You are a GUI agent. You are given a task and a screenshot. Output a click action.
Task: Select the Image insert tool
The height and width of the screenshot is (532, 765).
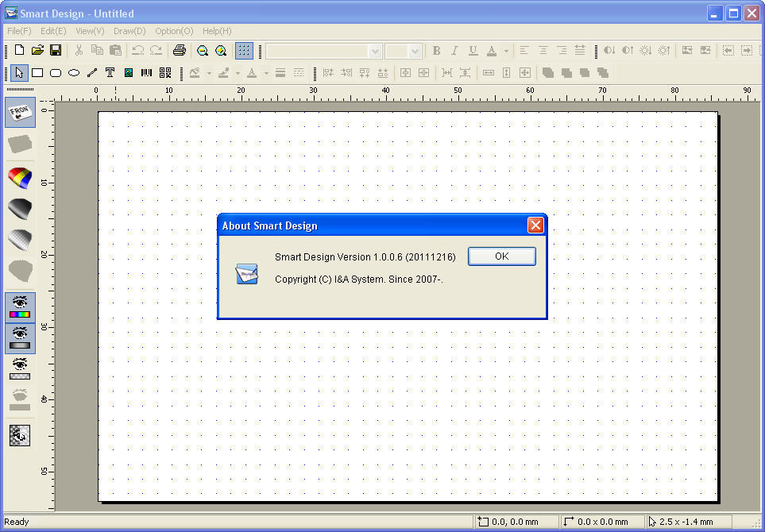[x=129, y=73]
